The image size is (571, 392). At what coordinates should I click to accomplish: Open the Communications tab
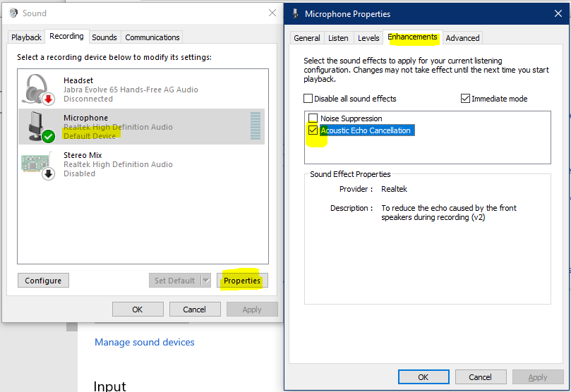pos(152,37)
